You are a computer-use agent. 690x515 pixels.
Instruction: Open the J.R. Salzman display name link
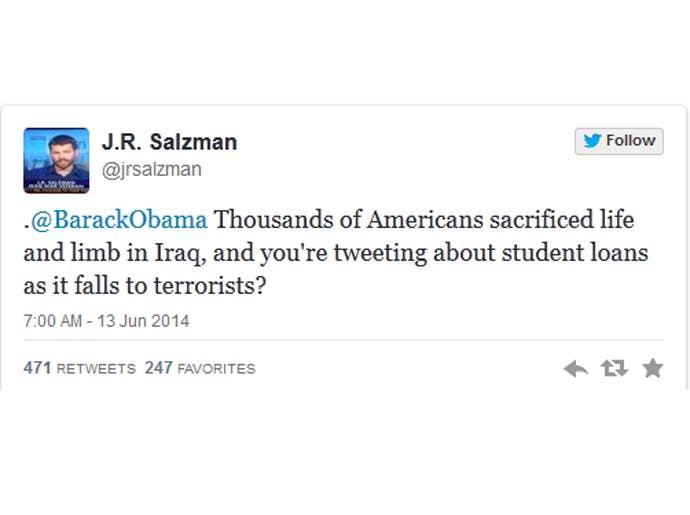[x=169, y=142]
